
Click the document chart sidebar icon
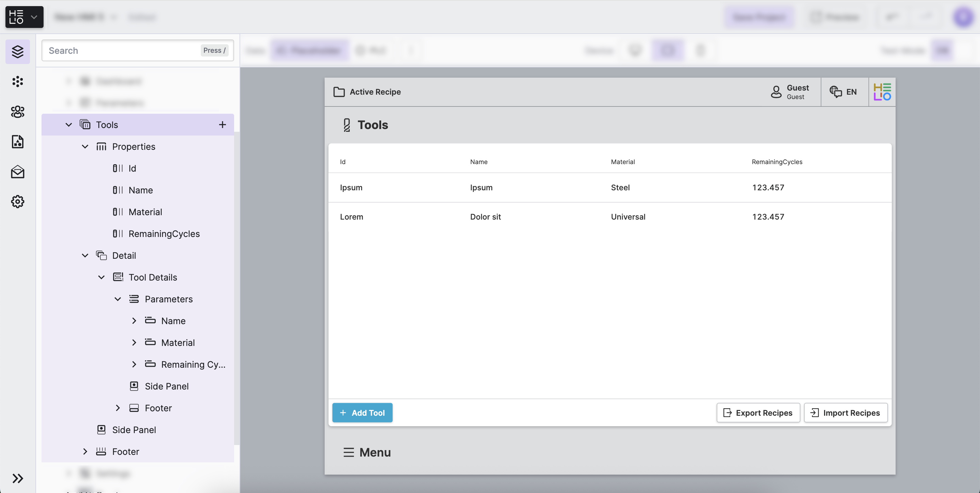[x=17, y=142]
